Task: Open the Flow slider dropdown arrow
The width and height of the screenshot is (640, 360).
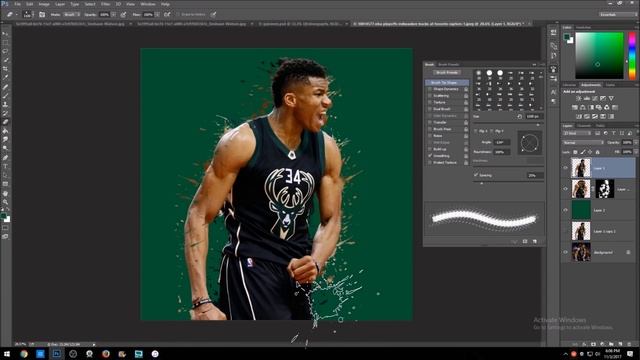Action: point(157,14)
